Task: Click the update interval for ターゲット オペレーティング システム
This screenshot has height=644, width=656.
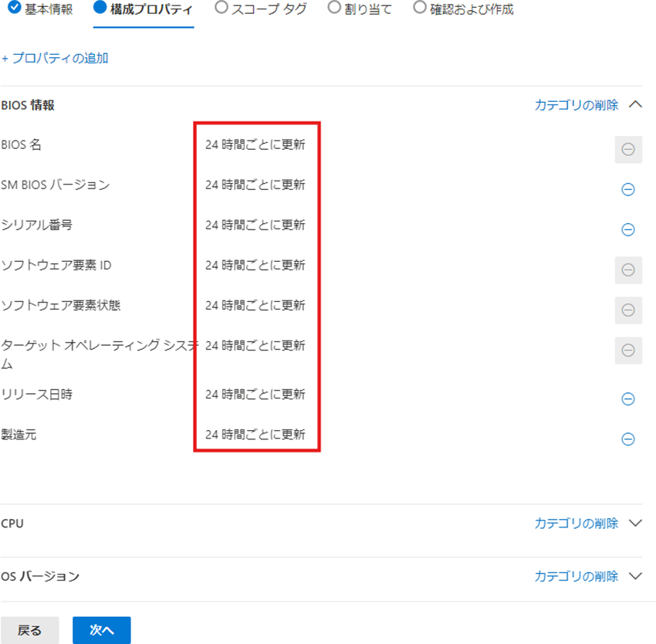Action: (x=255, y=345)
